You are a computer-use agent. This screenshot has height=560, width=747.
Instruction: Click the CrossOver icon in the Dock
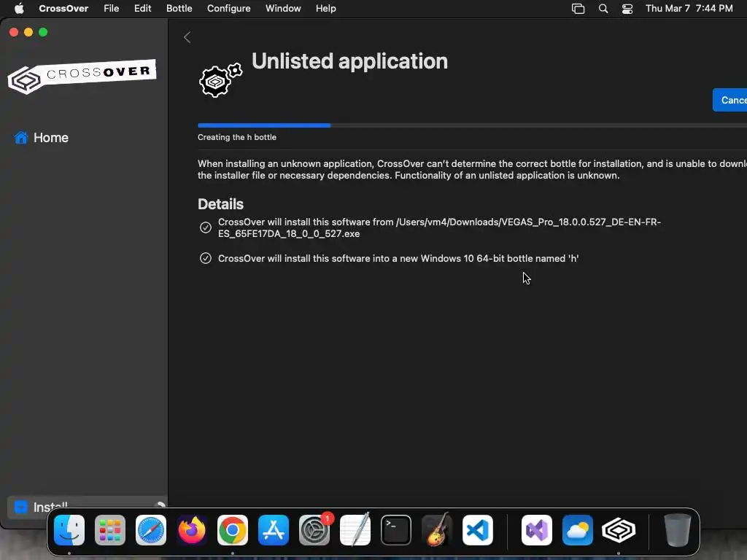click(x=619, y=529)
